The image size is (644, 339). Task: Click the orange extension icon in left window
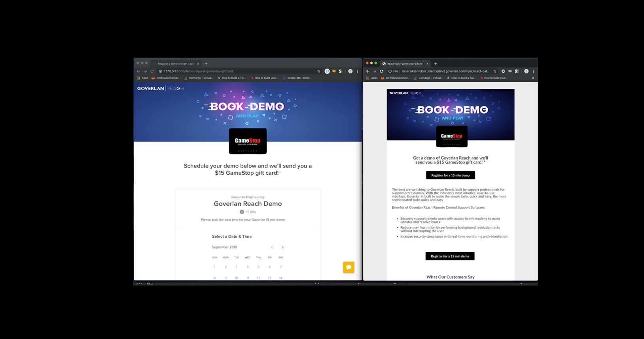pos(334,71)
